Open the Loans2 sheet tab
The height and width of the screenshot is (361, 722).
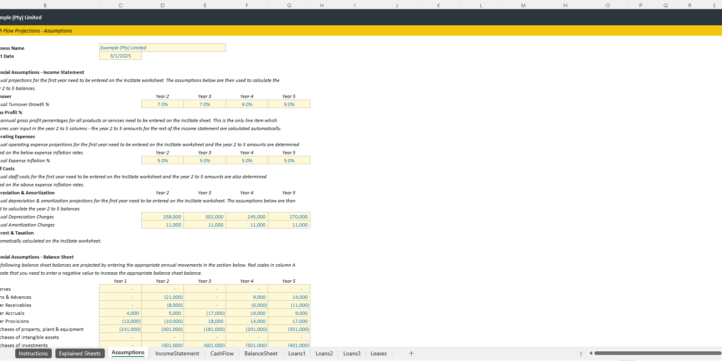pos(324,353)
